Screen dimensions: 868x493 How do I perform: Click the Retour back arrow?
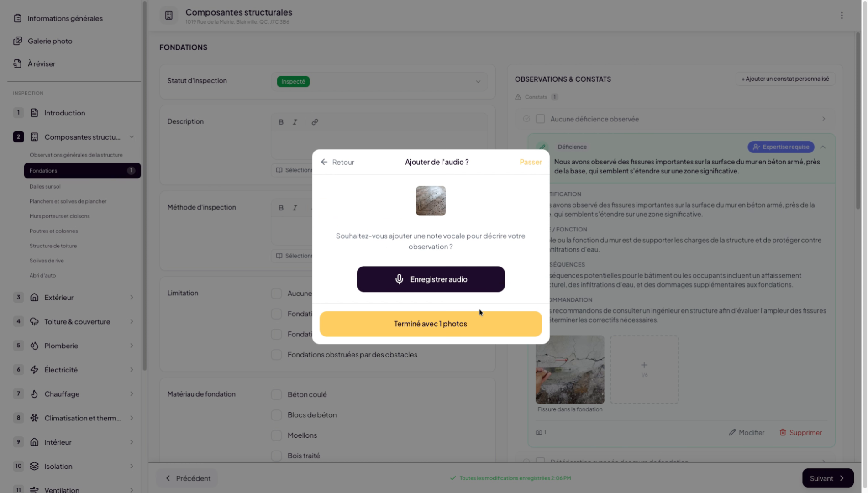click(324, 162)
